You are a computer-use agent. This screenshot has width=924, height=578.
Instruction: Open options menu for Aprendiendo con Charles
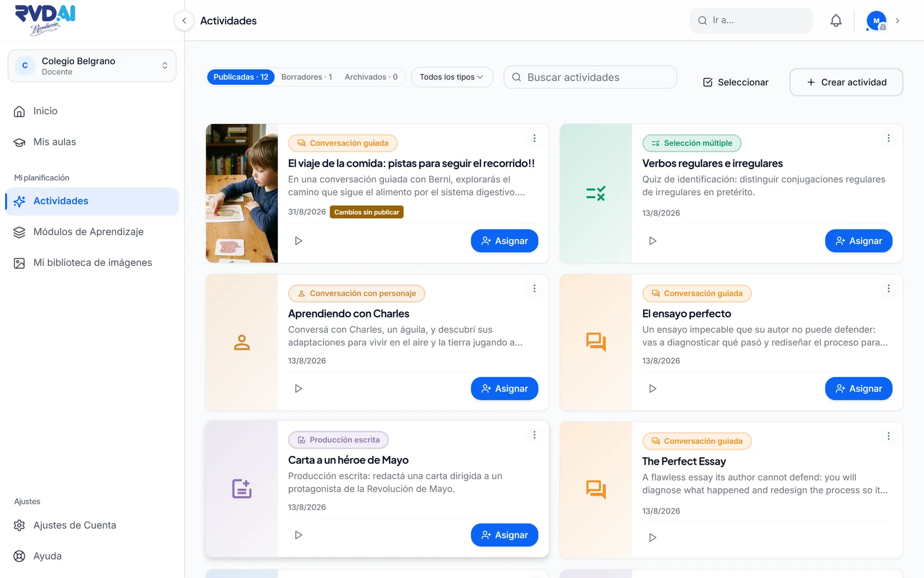pos(534,288)
